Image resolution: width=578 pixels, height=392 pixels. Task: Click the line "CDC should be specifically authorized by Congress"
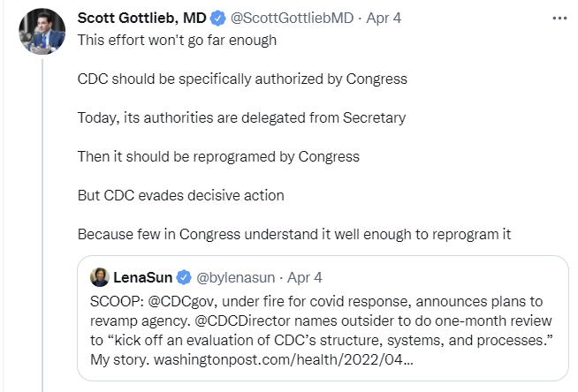242,79
